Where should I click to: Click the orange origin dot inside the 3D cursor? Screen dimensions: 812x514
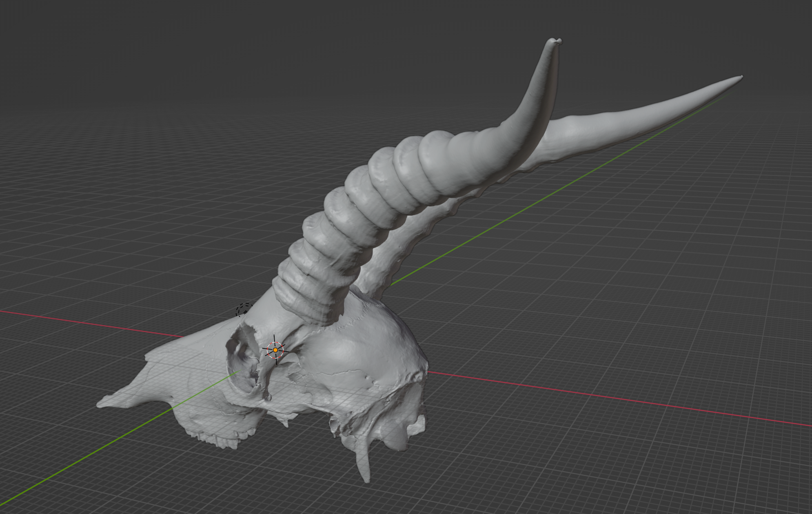point(275,350)
